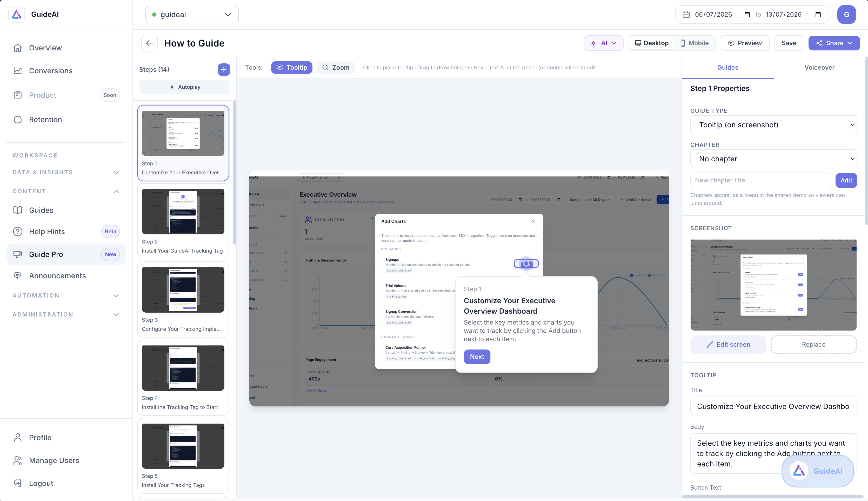This screenshot has width=868, height=501.
Task: Open Guides in the Content section
Action: [66, 210]
